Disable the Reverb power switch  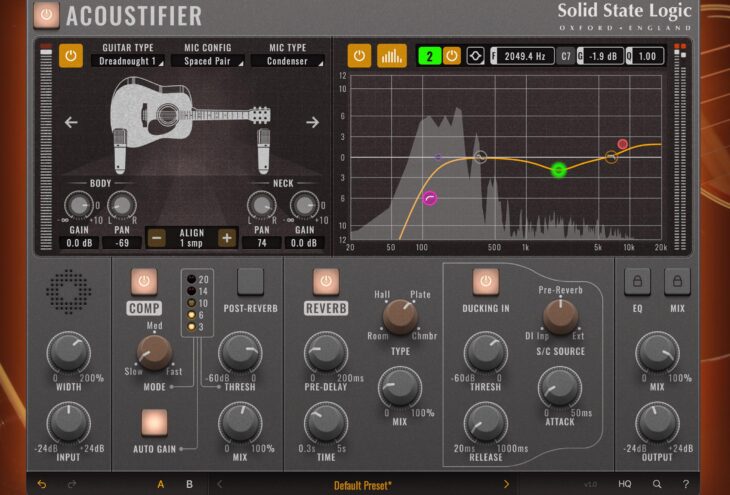click(326, 282)
